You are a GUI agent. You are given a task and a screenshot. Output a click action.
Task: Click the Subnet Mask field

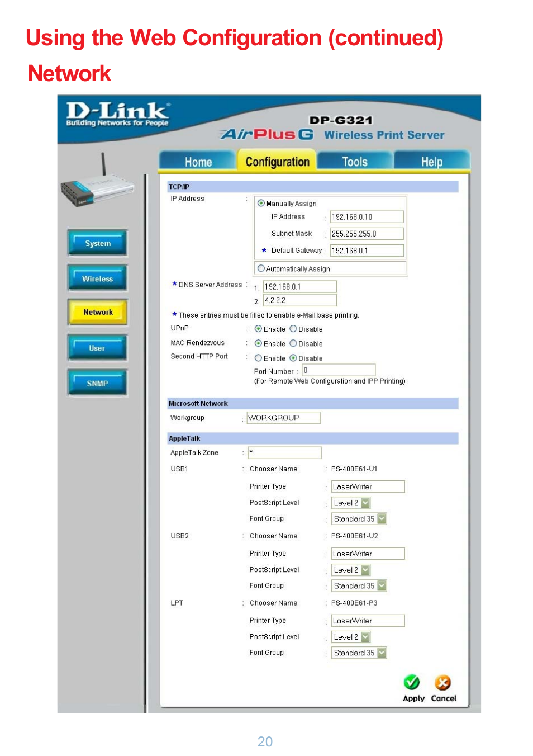tap(367, 234)
